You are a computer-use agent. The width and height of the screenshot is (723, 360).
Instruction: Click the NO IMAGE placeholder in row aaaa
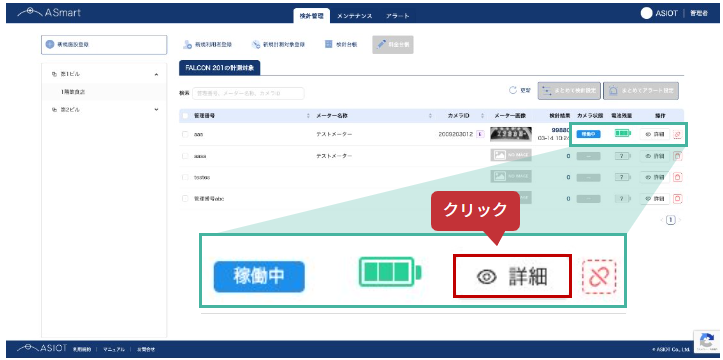[x=510, y=155]
